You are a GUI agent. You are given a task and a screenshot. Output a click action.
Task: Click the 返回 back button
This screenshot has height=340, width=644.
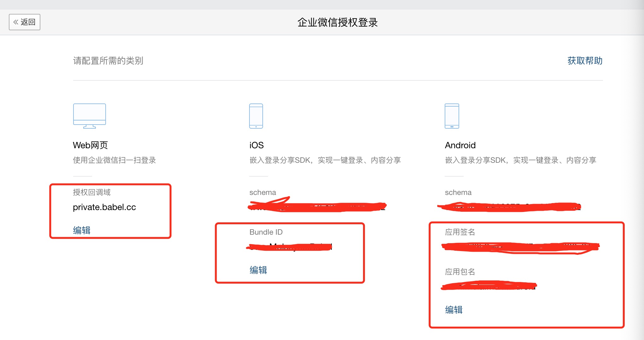tap(25, 22)
